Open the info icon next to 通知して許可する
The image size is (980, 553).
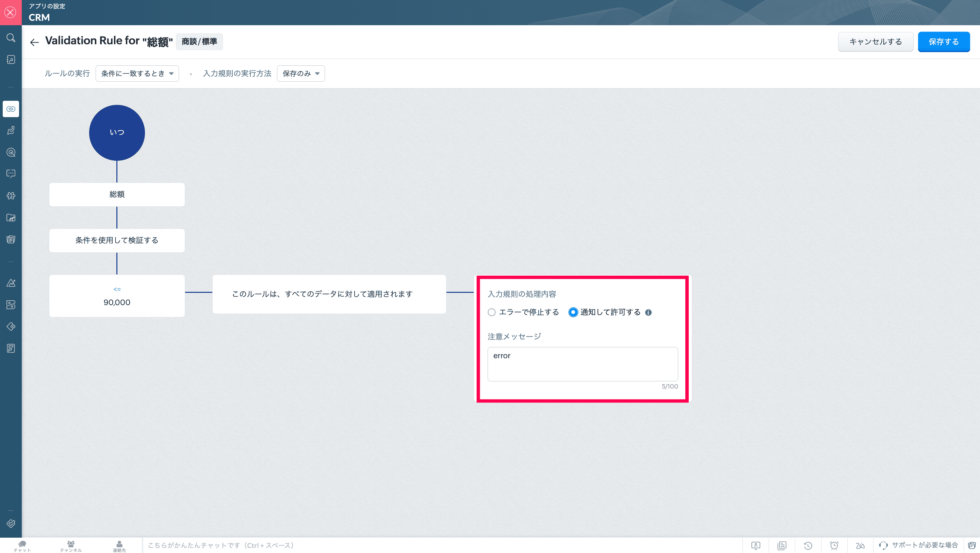point(648,313)
